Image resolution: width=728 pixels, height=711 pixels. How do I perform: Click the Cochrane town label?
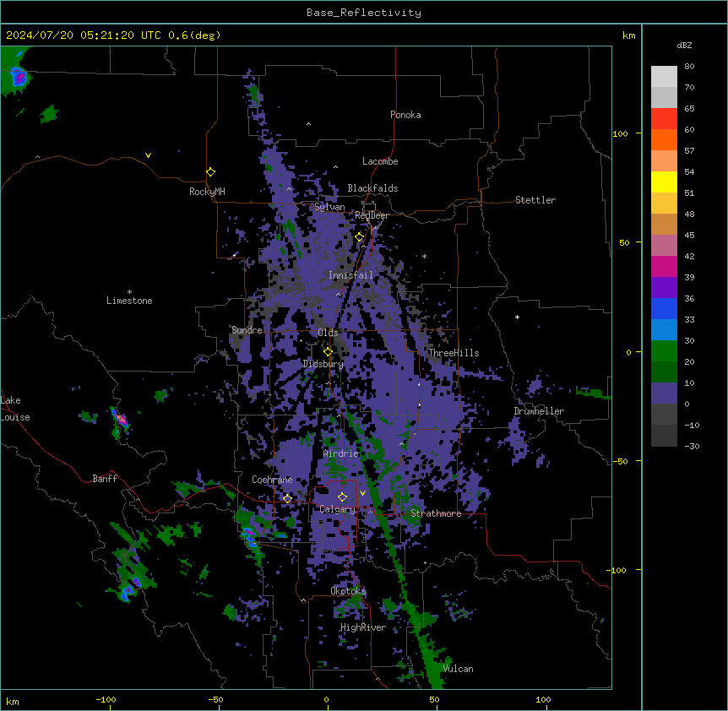click(272, 480)
